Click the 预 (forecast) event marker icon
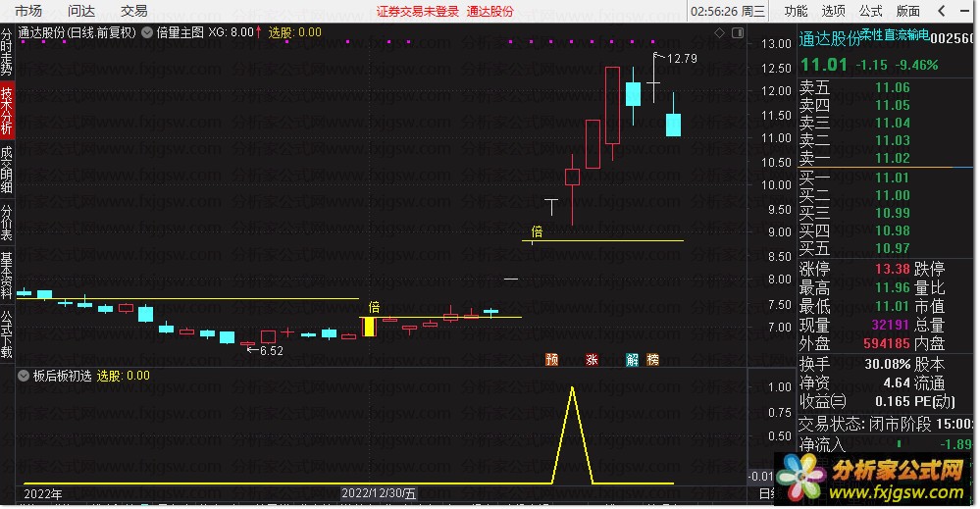This screenshot has width=980, height=509. pyautogui.click(x=552, y=360)
